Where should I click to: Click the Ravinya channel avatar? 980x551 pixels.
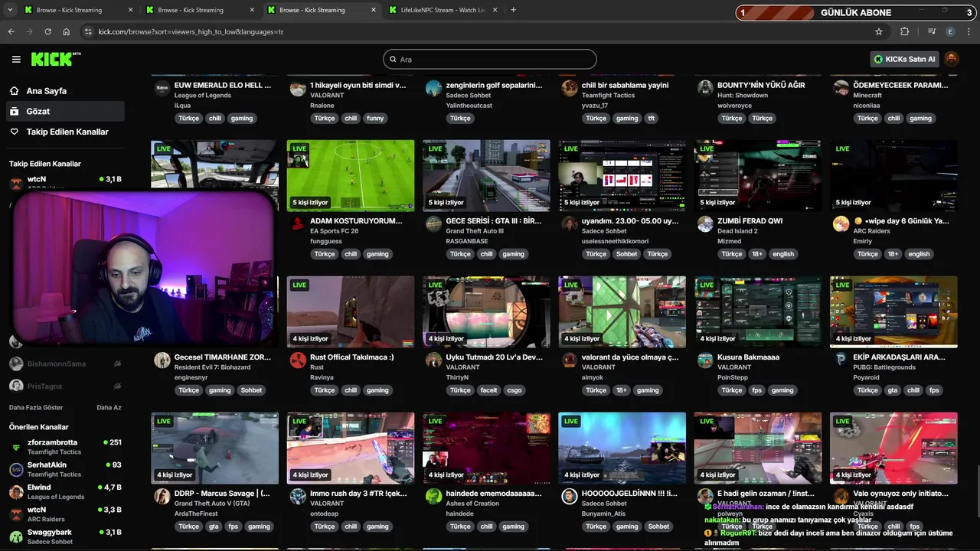click(298, 360)
